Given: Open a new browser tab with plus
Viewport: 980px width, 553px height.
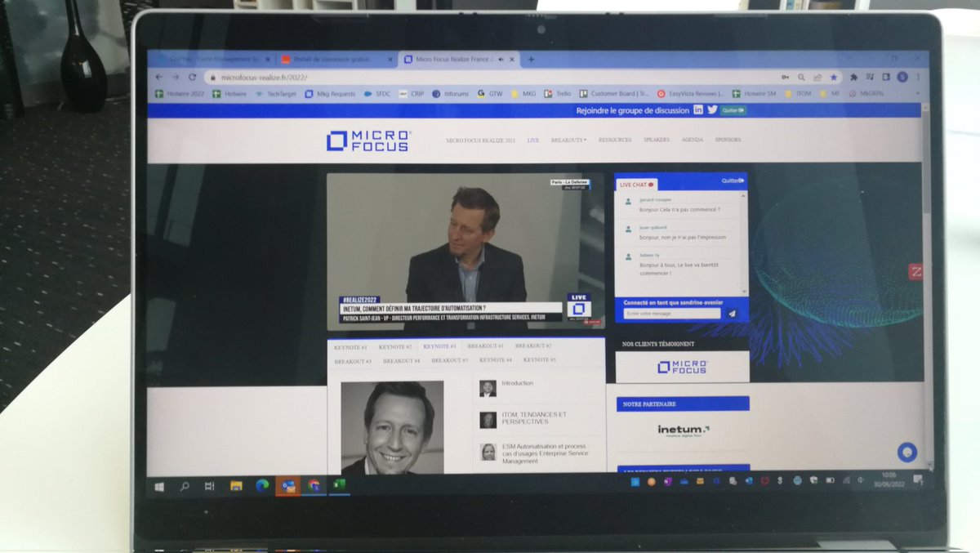Looking at the screenshot, I should coord(531,59).
